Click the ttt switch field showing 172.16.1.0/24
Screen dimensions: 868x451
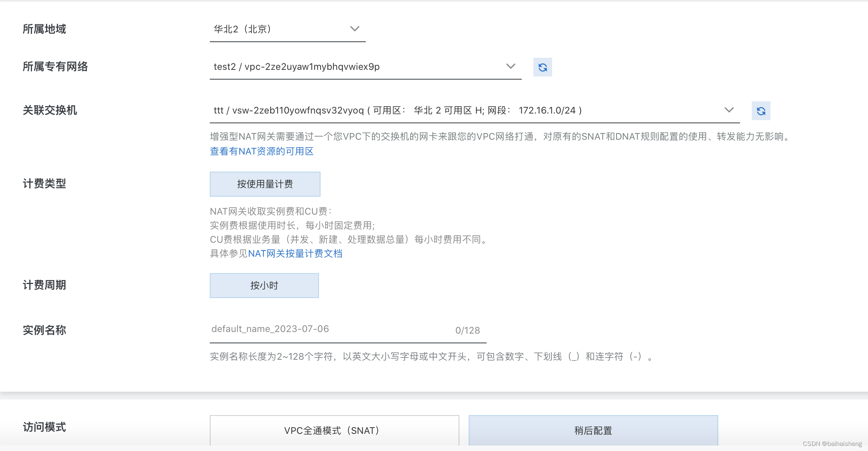coord(396,110)
